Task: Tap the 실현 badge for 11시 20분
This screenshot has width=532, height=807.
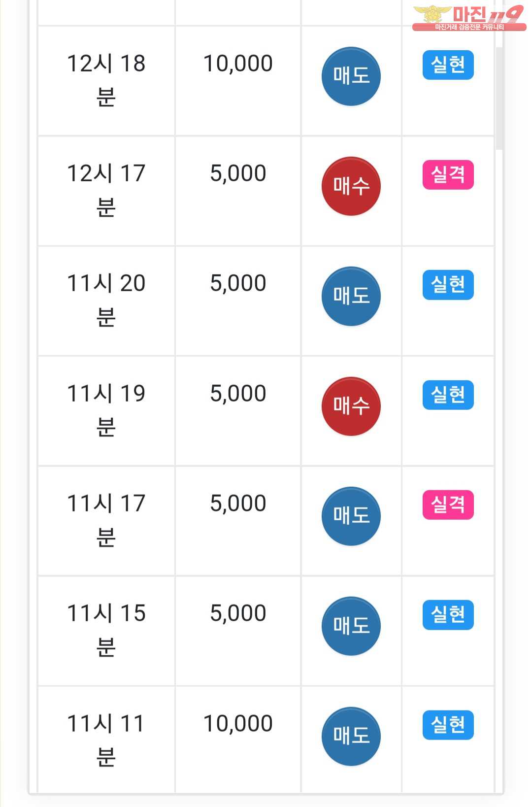Action: pos(448,285)
